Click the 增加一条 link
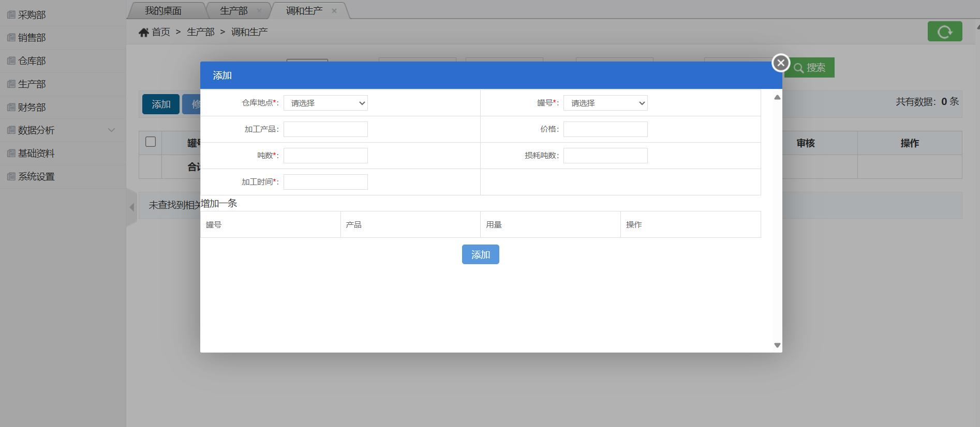The width and height of the screenshot is (980, 427). coord(219,204)
